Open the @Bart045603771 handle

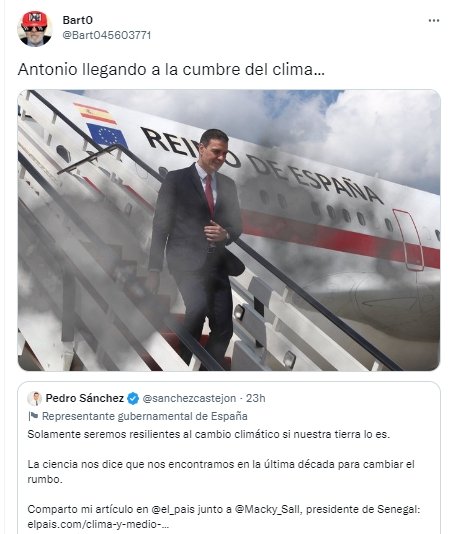click(x=107, y=35)
